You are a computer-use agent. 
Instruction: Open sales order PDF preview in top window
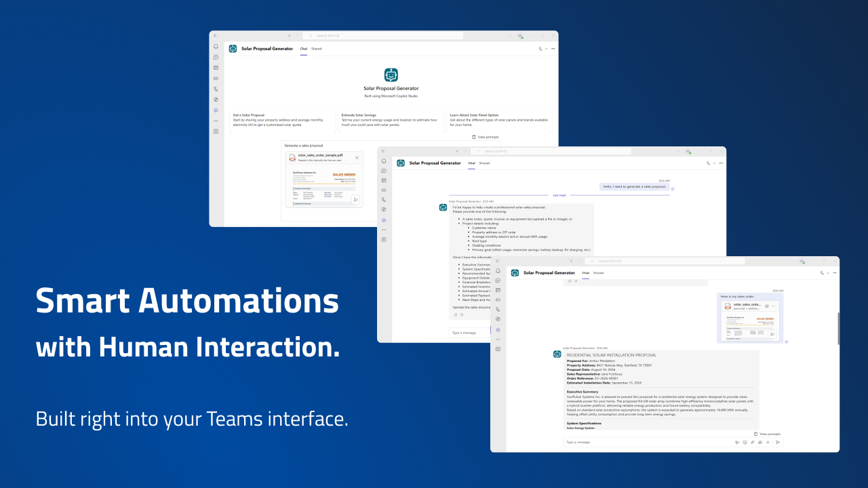(x=324, y=186)
